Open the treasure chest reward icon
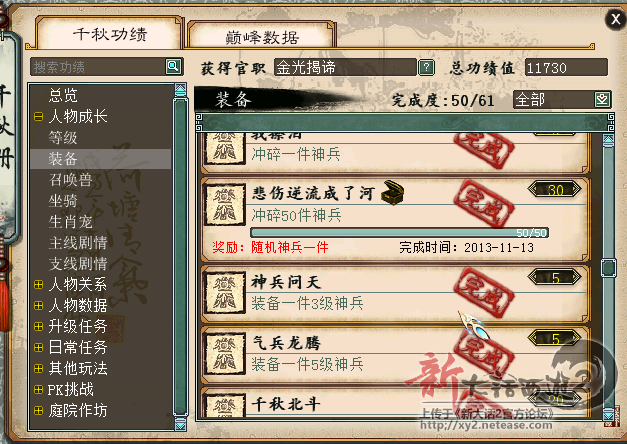 [x=392, y=193]
